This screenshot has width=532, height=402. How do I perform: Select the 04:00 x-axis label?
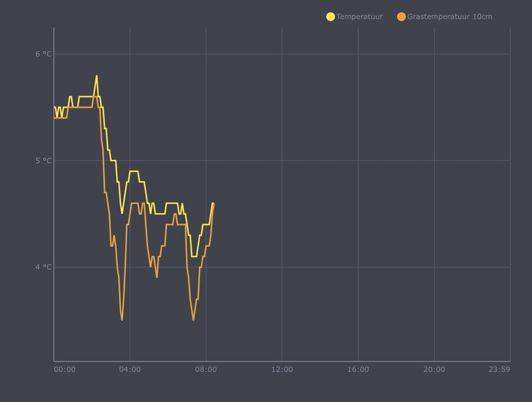click(130, 369)
